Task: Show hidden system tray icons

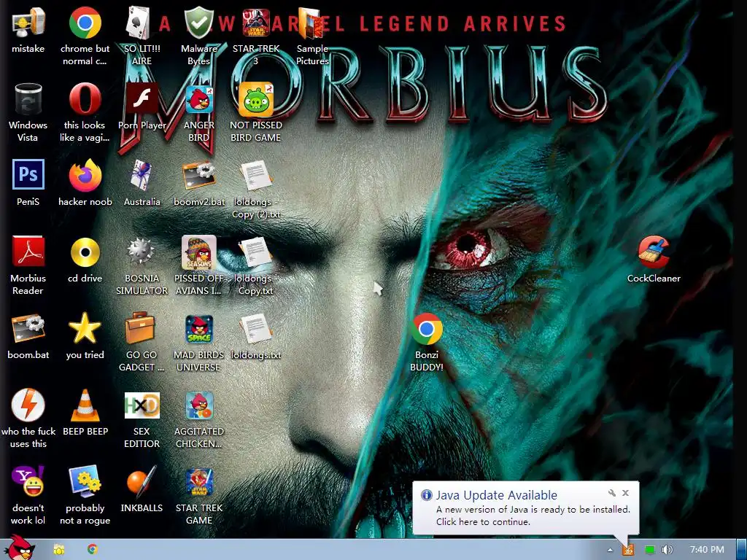Action: (x=610, y=550)
